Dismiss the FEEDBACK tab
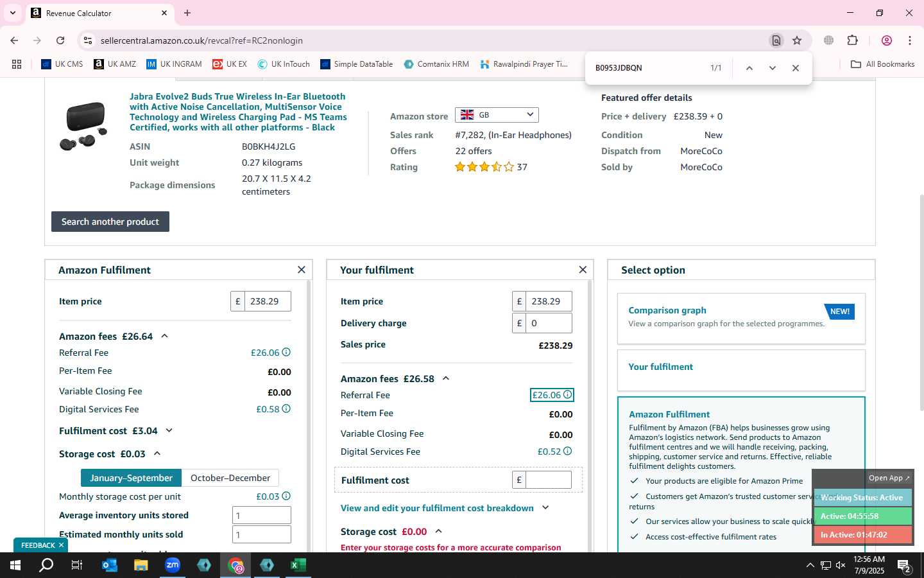924x578 pixels. point(61,545)
